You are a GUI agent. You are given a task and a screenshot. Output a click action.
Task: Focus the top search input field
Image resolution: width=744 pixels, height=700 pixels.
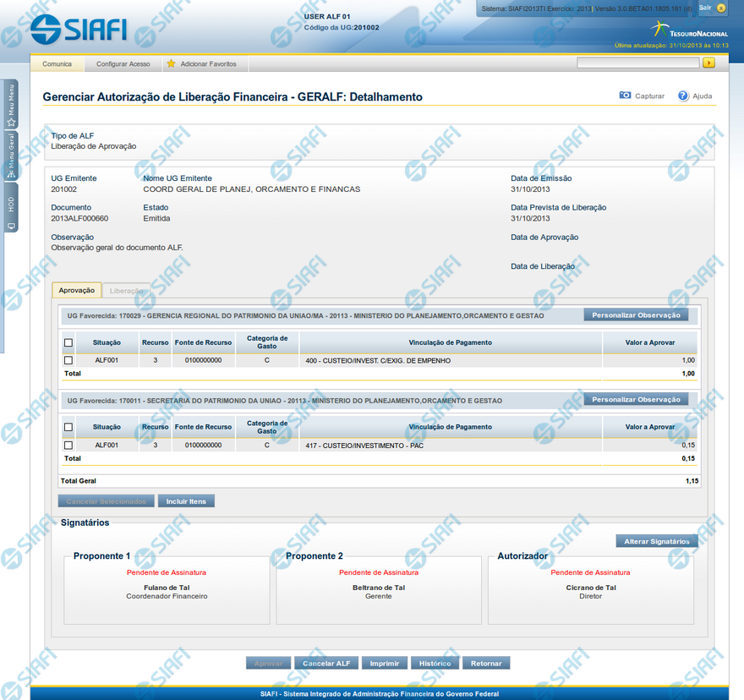pos(637,63)
